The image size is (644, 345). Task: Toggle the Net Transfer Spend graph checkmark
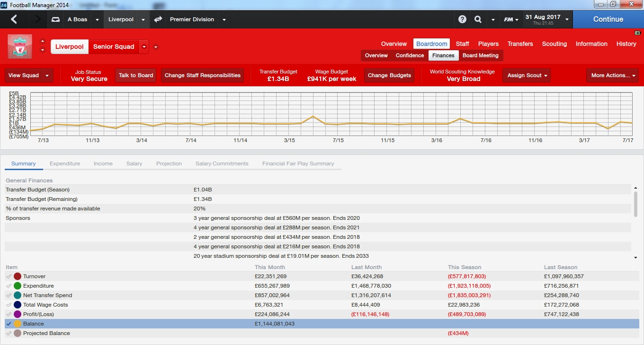pos(9,295)
